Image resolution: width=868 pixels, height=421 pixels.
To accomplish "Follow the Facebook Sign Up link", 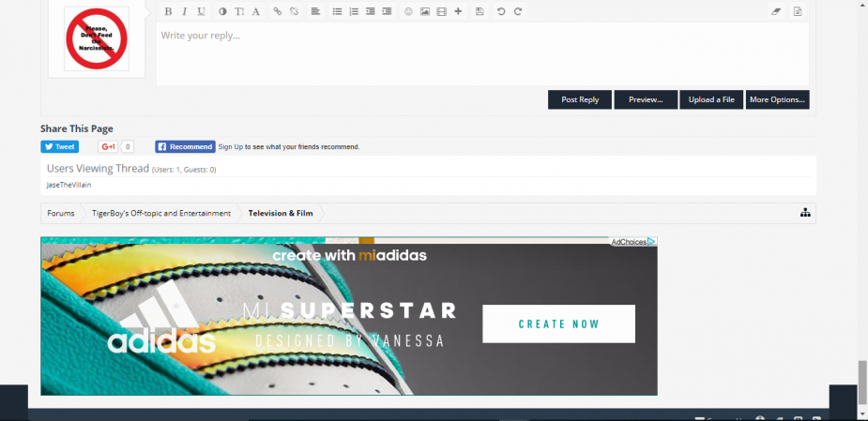I will 230,147.
